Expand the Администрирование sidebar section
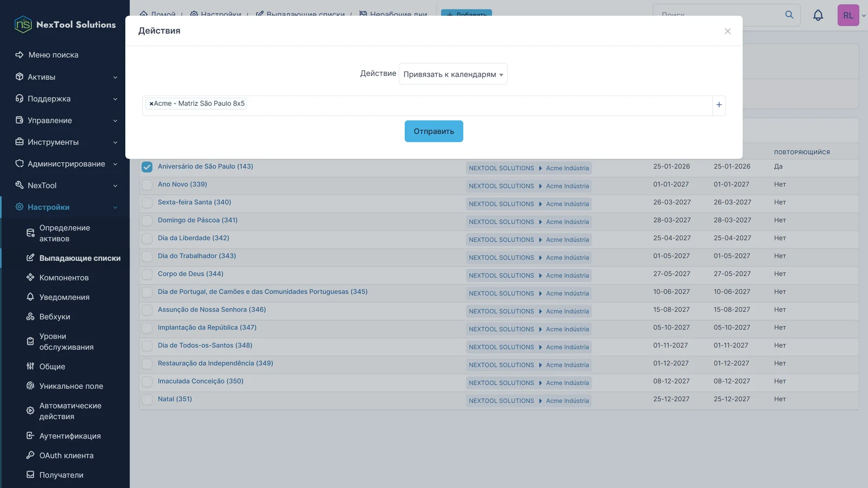This screenshot has height=488, width=868. tap(115, 164)
